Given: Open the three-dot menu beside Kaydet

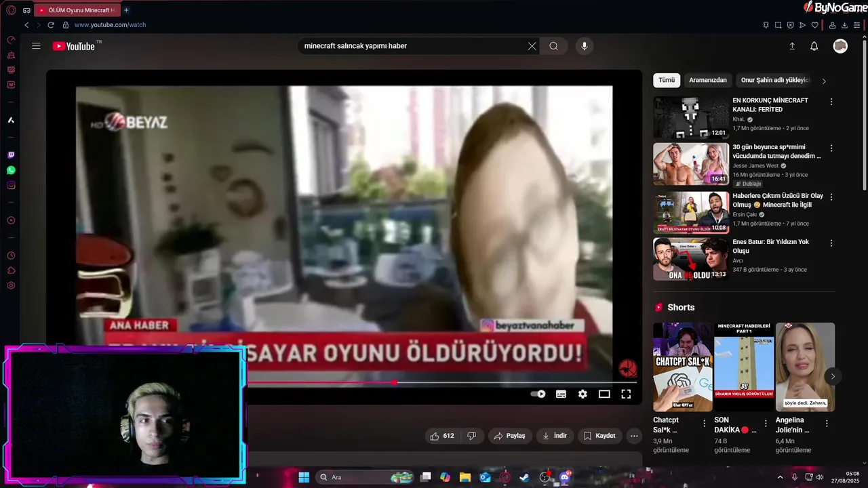Looking at the screenshot, I should pos(634,436).
